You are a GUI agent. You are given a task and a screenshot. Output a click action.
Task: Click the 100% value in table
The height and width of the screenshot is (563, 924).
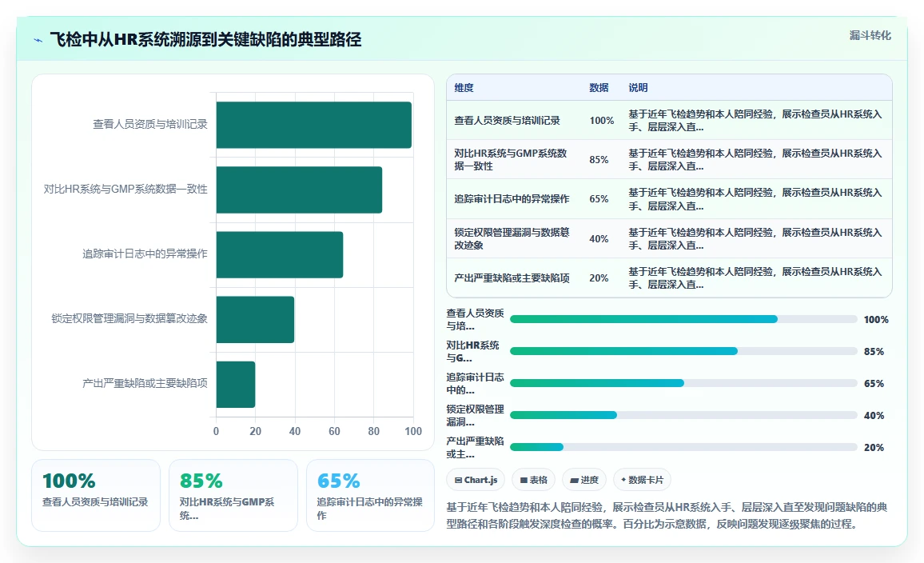tap(601, 120)
